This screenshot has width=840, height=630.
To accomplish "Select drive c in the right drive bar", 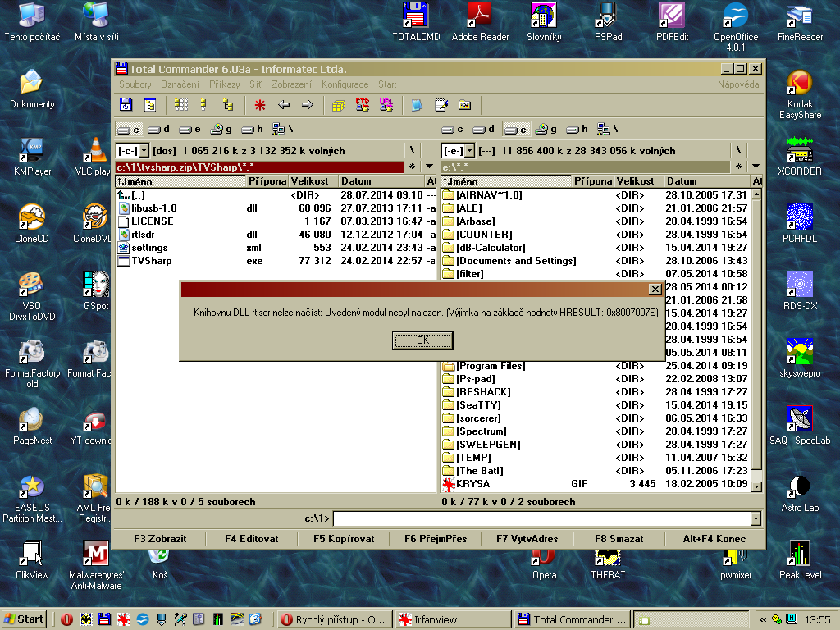I will 452,129.
